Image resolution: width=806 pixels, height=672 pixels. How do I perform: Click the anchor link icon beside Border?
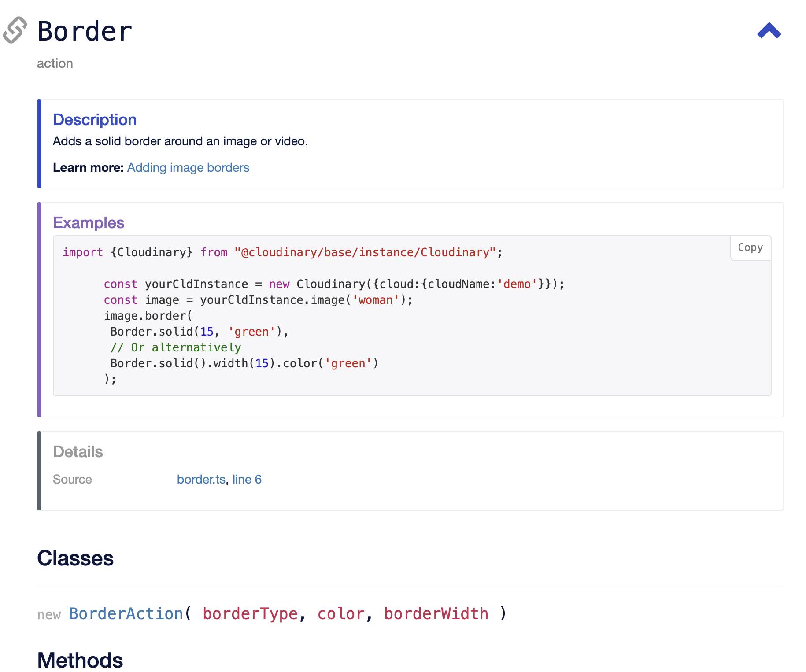tap(15, 30)
